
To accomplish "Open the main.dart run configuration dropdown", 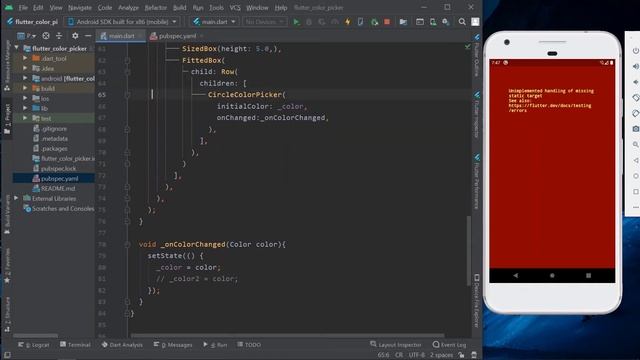I will [x=214, y=22].
